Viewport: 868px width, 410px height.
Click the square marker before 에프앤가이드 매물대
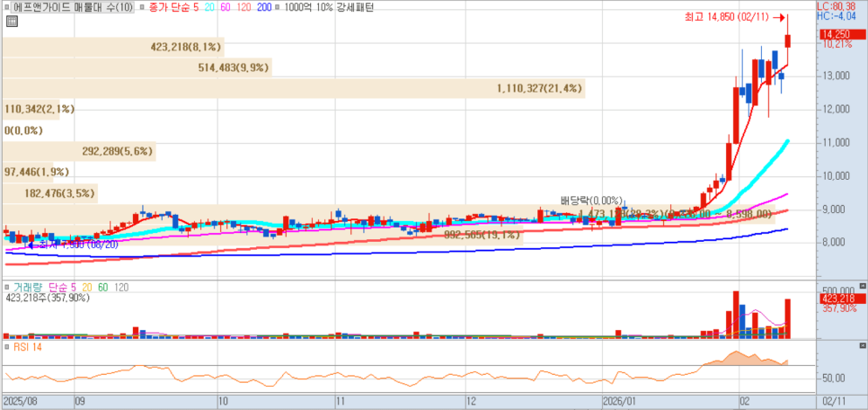coord(8,7)
